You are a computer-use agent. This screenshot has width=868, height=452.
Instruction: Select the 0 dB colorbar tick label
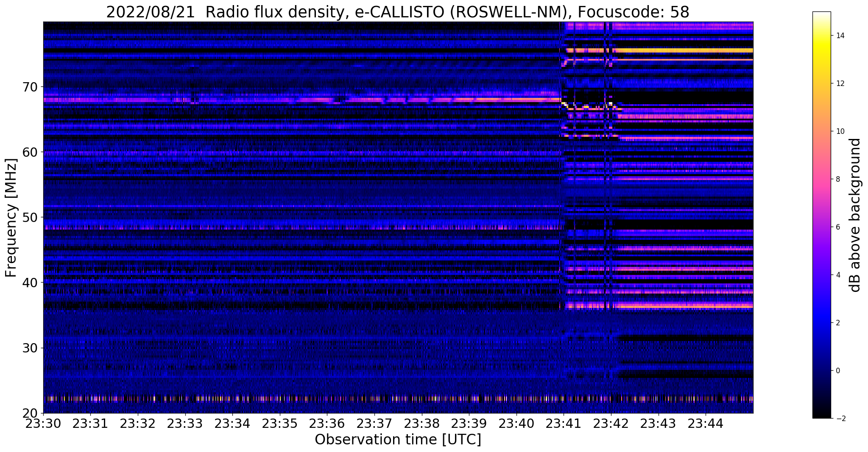(837, 371)
